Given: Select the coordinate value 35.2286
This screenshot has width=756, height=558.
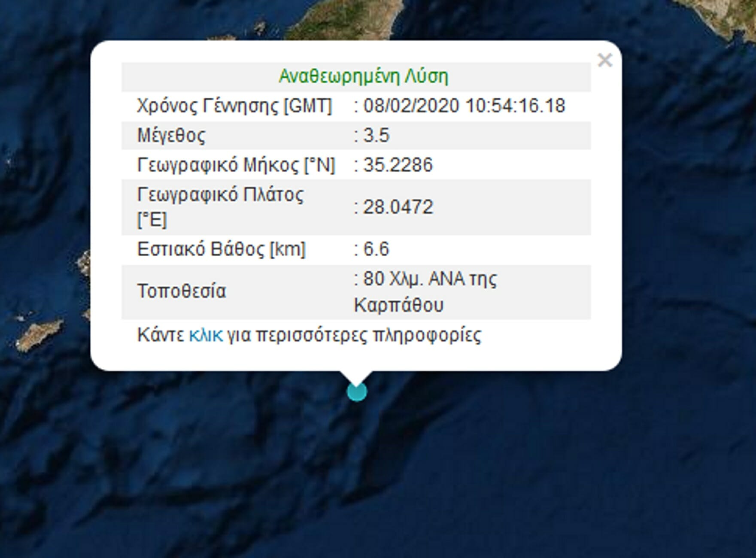Looking at the screenshot, I should click(x=398, y=165).
